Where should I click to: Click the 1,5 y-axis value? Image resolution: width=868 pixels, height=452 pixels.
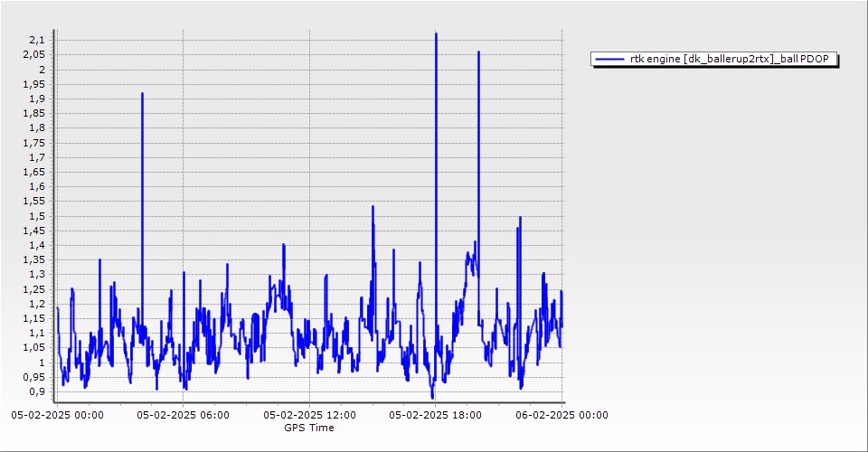pyautogui.click(x=36, y=216)
